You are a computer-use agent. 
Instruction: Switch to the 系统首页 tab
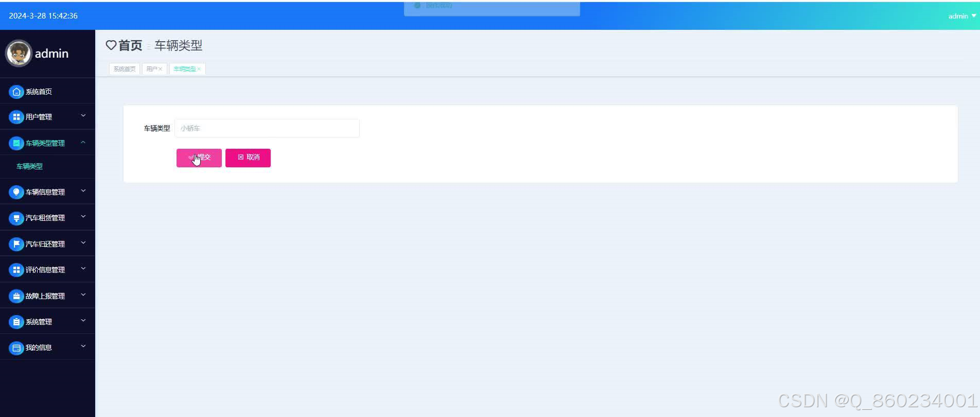(x=125, y=69)
